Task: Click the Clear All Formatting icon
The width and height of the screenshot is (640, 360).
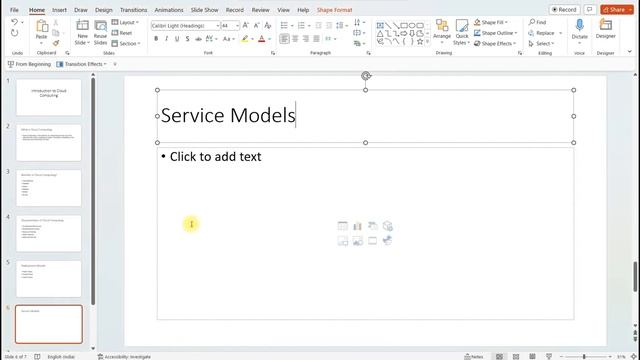Action: (268, 25)
